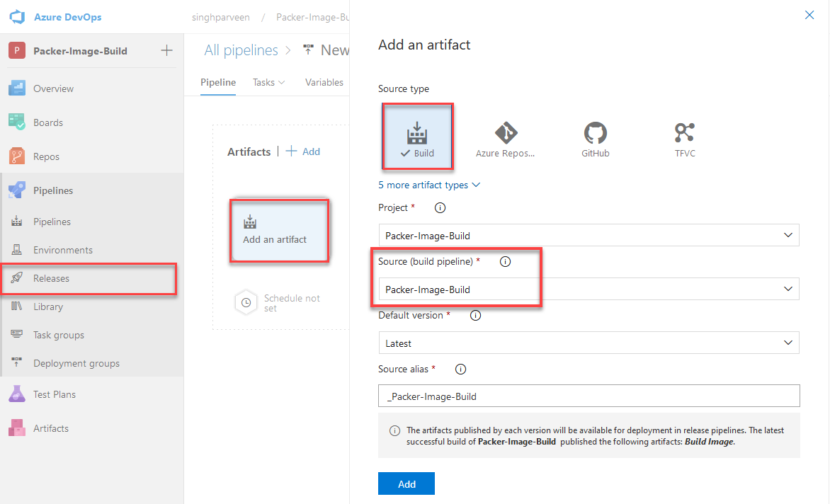This screenshot has height=504, width=830.
Task: Click the All pipelines breadcrumb link
Action: (241, 50)
